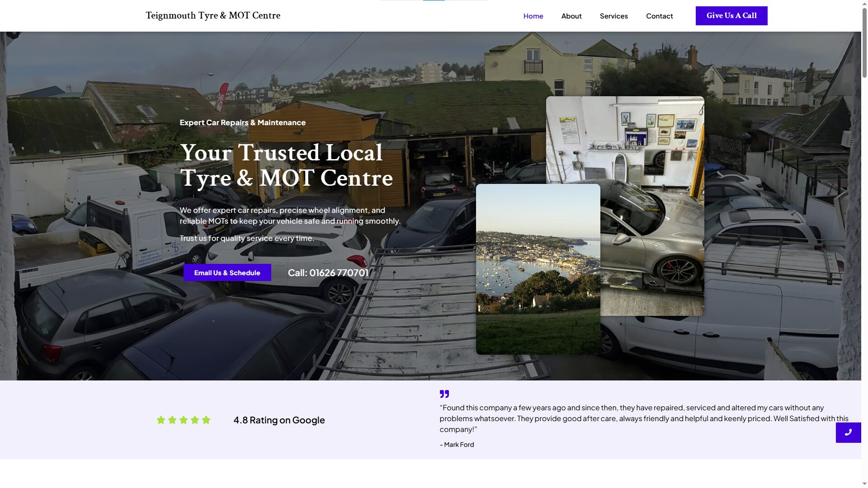Image resolution: width=868 pixels, height=488 pixels.
Task: Click the quotation mark icon above the testimonial
Action: (443, 394)
